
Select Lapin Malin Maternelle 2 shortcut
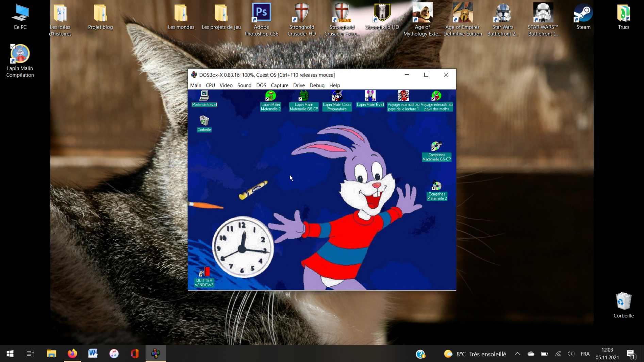pyautogui.click(x=271, y=101)
